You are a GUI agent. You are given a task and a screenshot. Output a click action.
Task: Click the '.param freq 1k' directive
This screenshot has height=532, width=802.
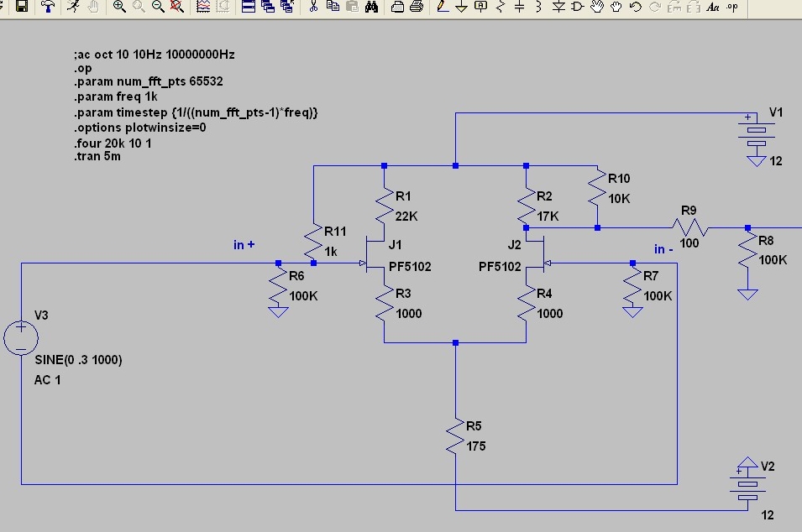click(116, 96)
